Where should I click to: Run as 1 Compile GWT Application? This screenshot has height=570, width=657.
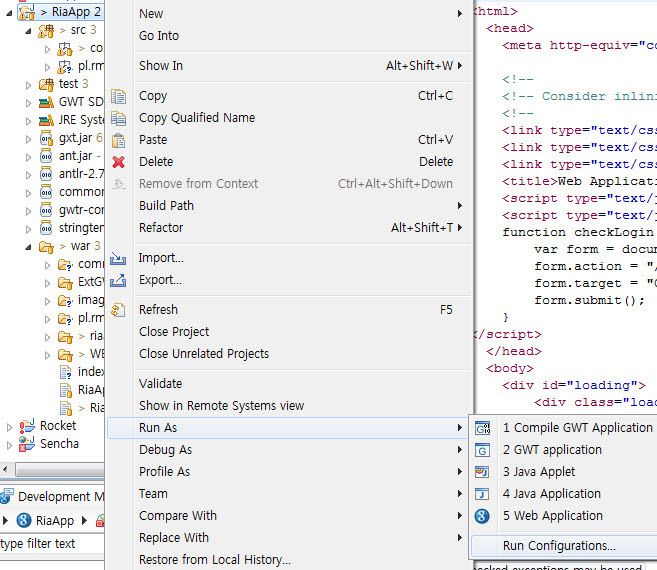[564, 428]
